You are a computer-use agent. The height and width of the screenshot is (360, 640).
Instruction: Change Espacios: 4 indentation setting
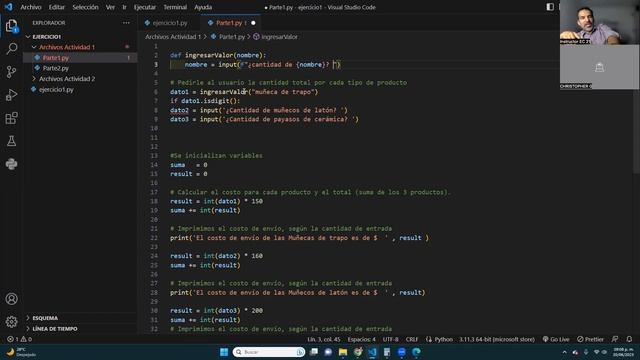click(361, 339)
